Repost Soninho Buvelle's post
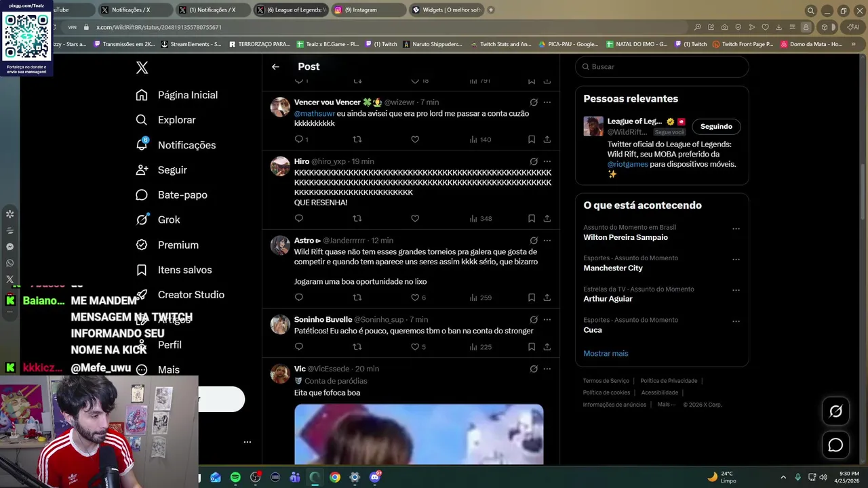 pos(357,347)
